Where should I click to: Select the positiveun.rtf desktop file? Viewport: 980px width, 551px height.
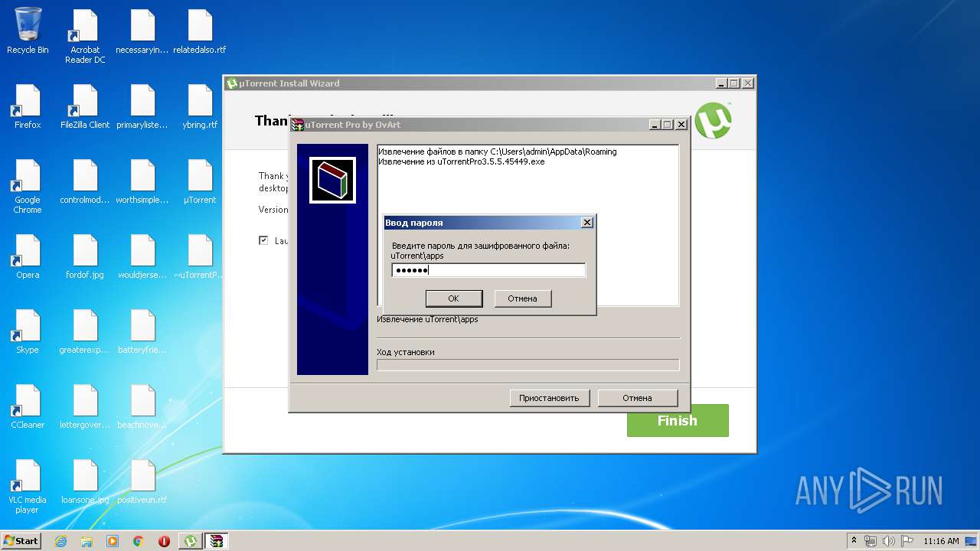(142, 481)
